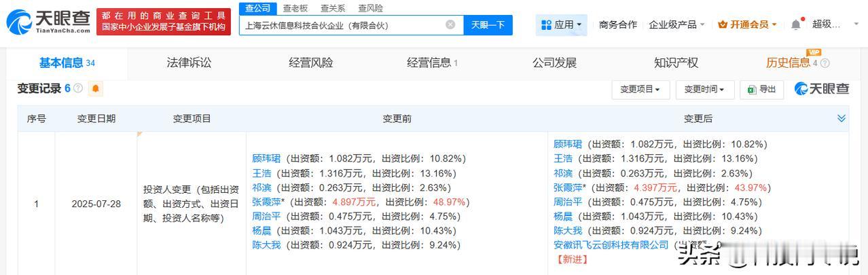868x275 pixels.
Task: Open 顾玮珺 in the 变更前 column
Action: click(x=266, y=158)
